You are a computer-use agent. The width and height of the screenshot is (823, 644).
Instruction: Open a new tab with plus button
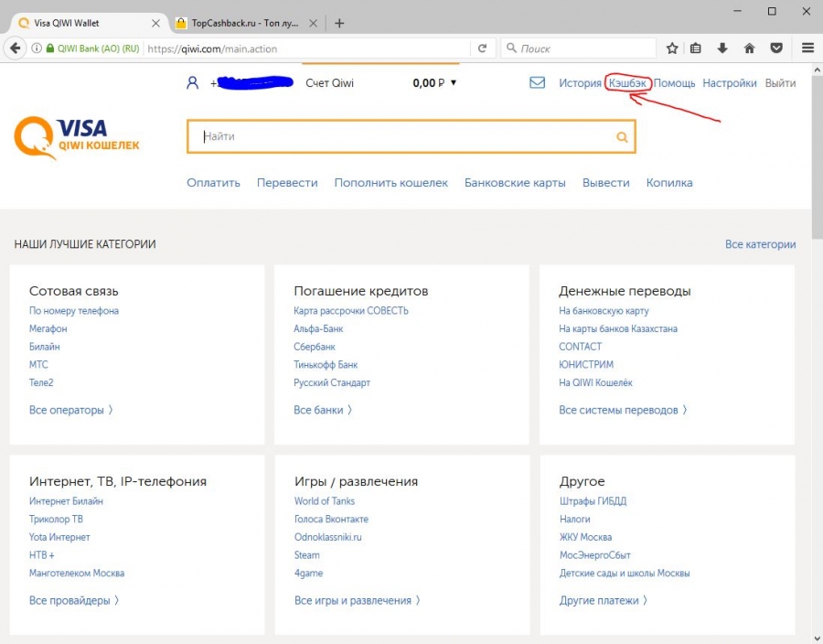point(339,23)
